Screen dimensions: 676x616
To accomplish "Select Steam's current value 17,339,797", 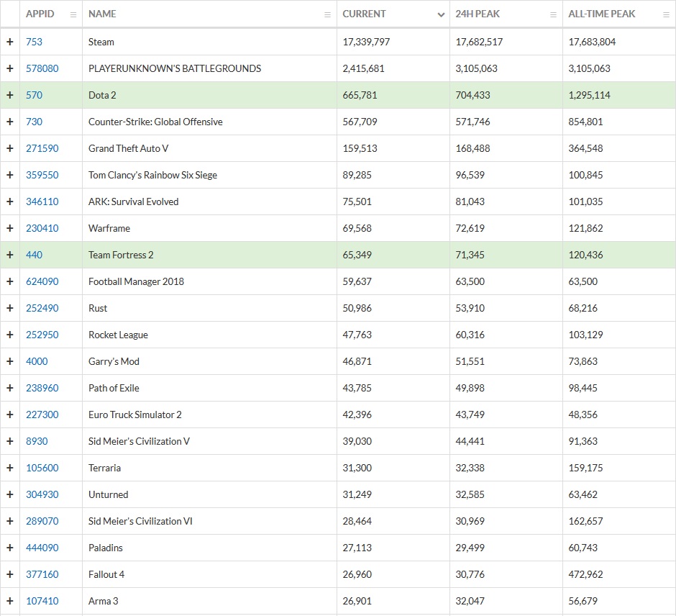I will coord(367,42).
